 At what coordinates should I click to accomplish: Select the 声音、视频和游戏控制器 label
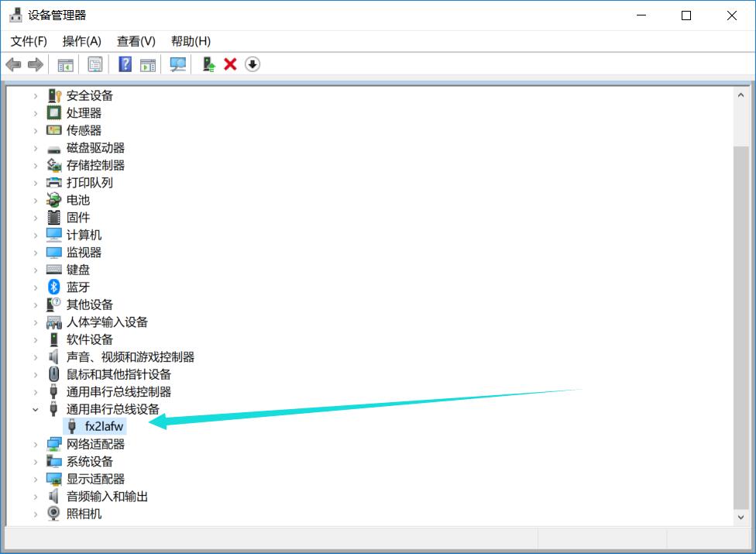[x=130, y=356]
